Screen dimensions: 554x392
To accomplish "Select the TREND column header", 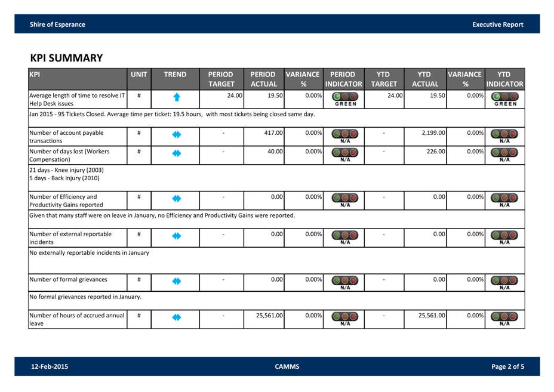I will (x=176, y=75).
